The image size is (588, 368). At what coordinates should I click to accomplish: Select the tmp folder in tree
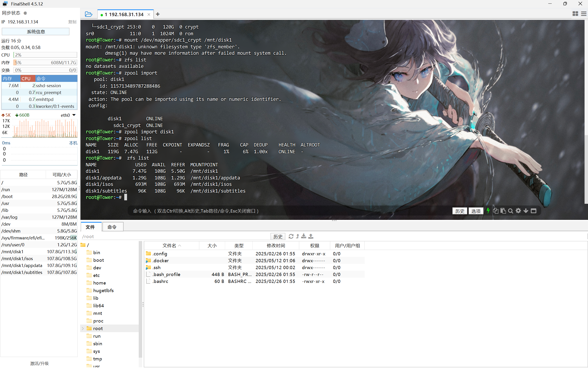pyautogui.click(x=97, y=359)
